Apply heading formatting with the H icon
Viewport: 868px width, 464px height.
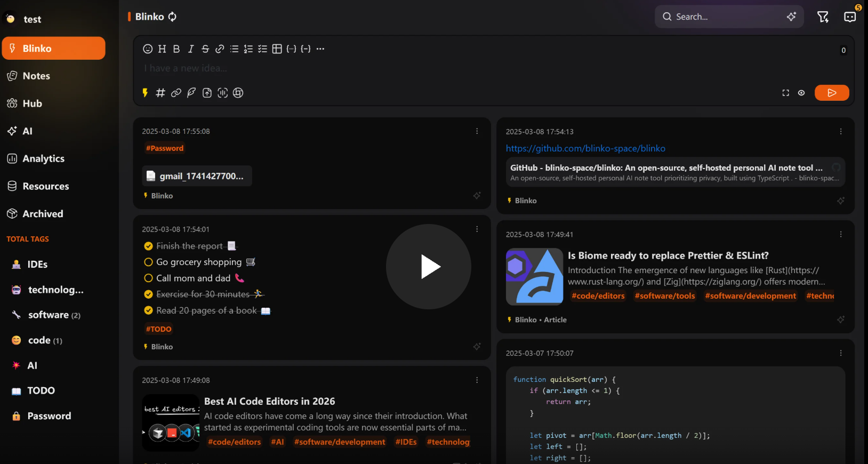point(162,49)
